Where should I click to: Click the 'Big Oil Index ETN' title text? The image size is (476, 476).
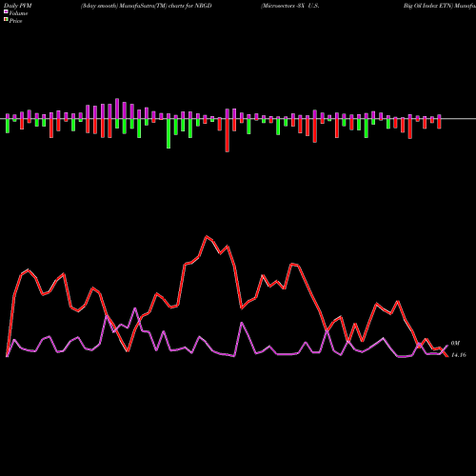tap(428, 6)
